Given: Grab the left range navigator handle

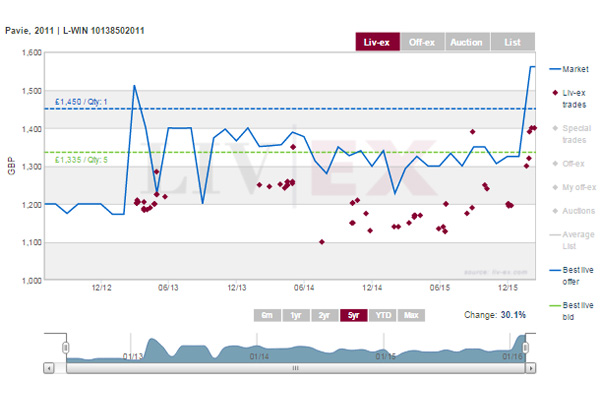Looking at the screenshot, I should click(x=66, y=348).
